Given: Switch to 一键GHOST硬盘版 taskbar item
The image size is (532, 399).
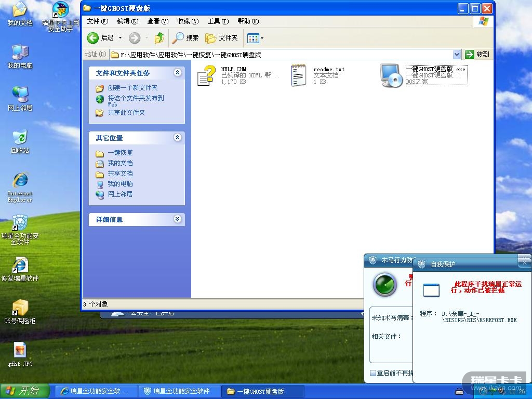Looking at the screenshot, I should 262,391.
